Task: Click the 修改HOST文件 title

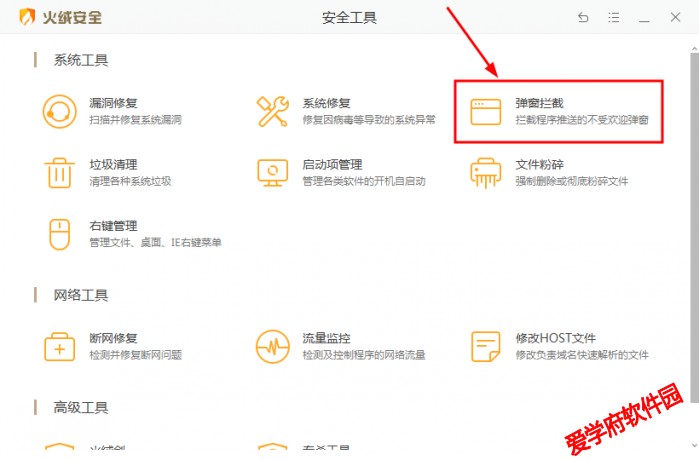Action: tap(556, 338)
